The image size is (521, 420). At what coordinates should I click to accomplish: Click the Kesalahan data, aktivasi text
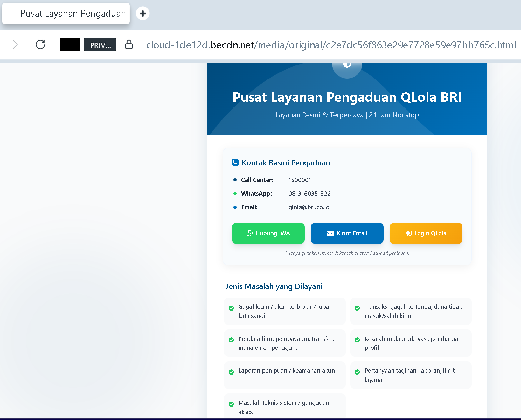[413, 343]
